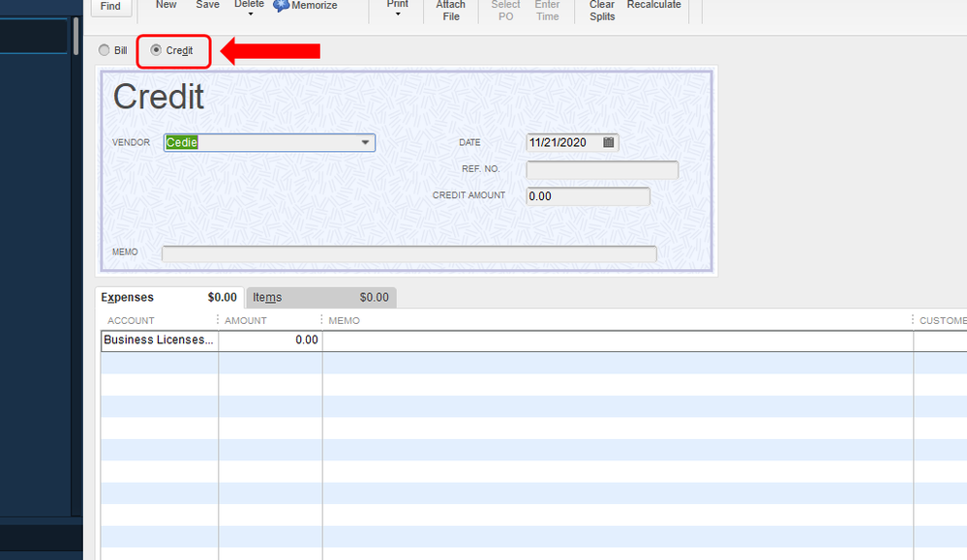Click the Recalculate button
This screenshot has width=967, height=560.
click(653, 5)
